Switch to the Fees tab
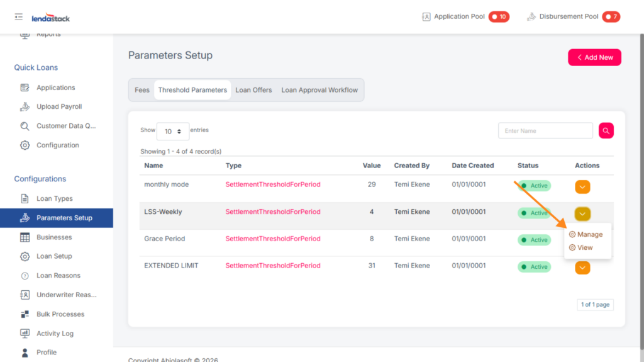 click(x=142, y=90)
